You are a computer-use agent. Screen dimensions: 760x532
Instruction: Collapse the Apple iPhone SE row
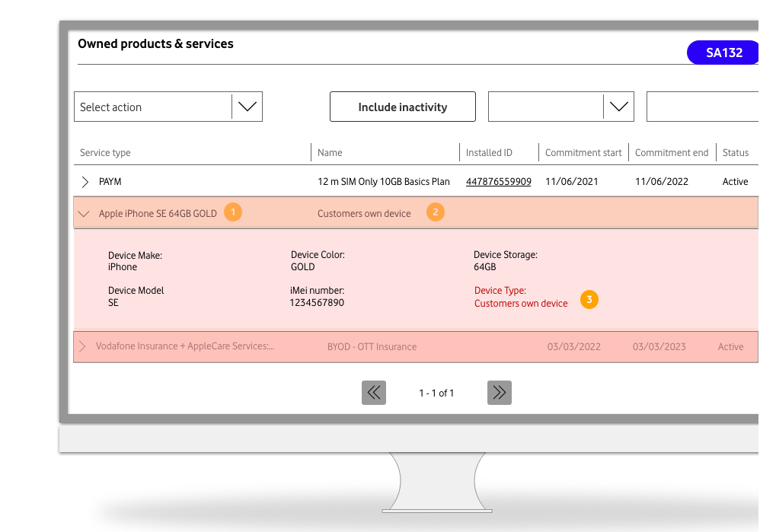tap(85, 214)
